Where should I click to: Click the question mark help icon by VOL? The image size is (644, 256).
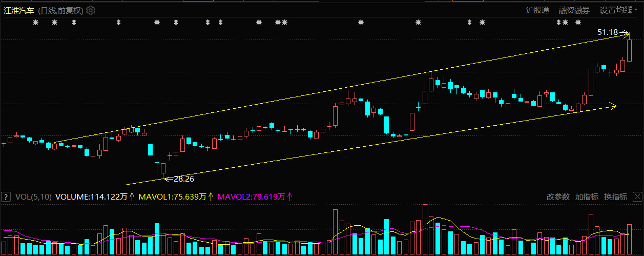[6, 196]
